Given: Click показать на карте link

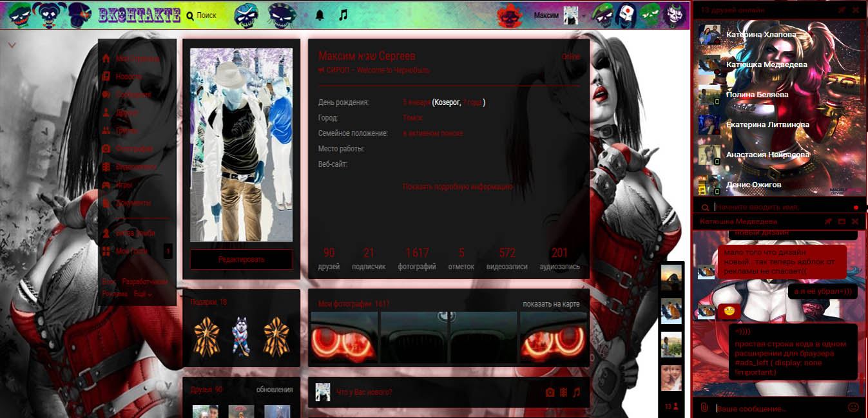Looking at the screenshot, I should click(551, 304).
